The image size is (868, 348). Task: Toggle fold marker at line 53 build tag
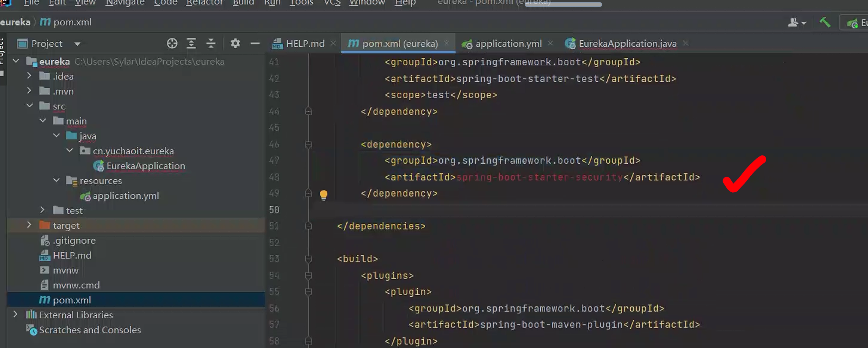pos(308,259)
